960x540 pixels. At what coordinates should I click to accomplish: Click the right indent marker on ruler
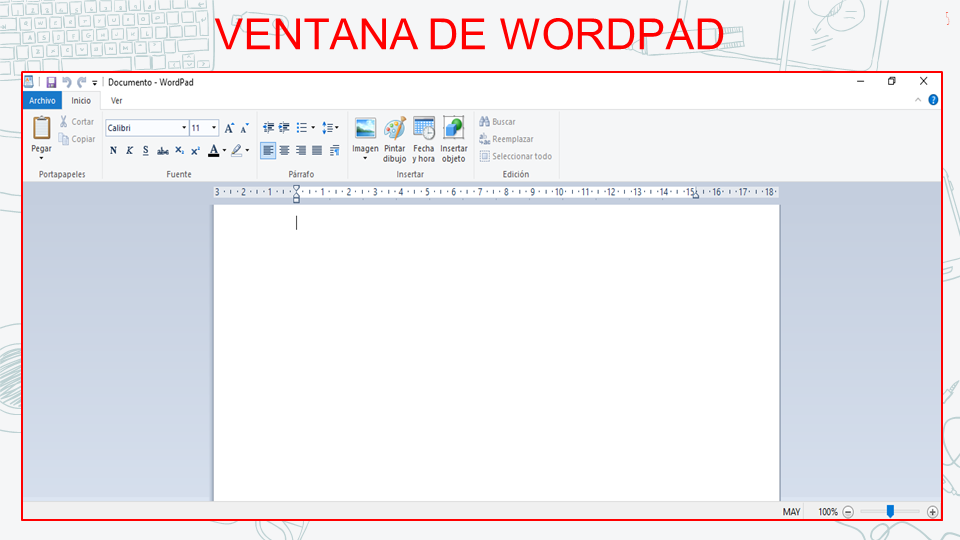tap(696, 195)
